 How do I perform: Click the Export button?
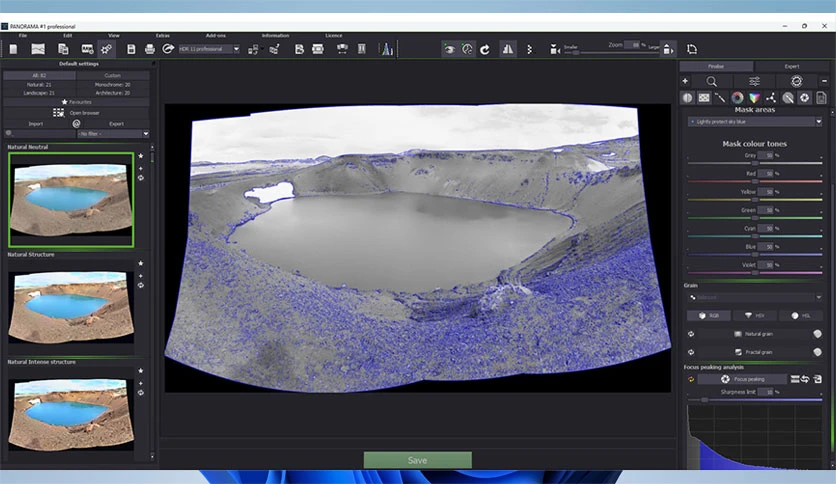coord(116,124)
